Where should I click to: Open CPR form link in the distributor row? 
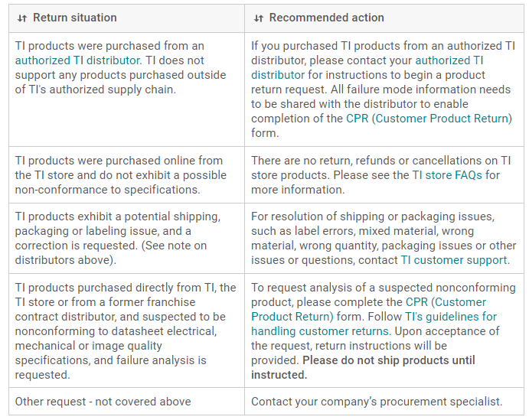429,118
